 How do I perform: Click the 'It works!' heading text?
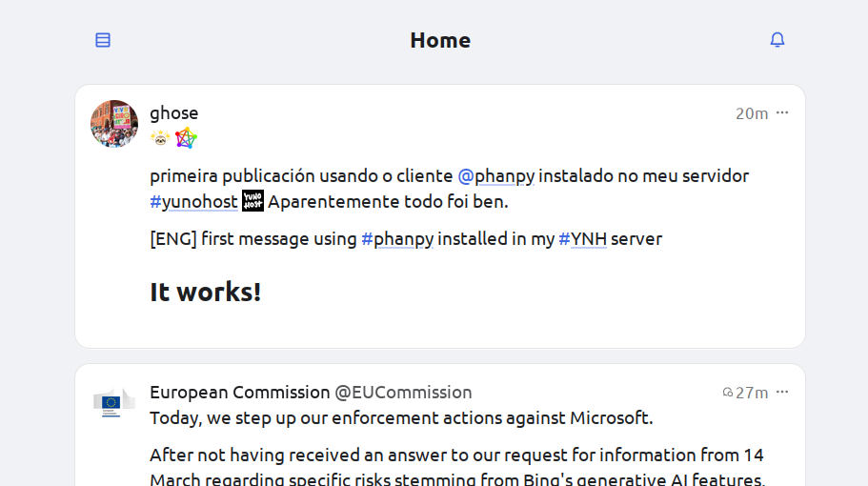coord(206,293)
